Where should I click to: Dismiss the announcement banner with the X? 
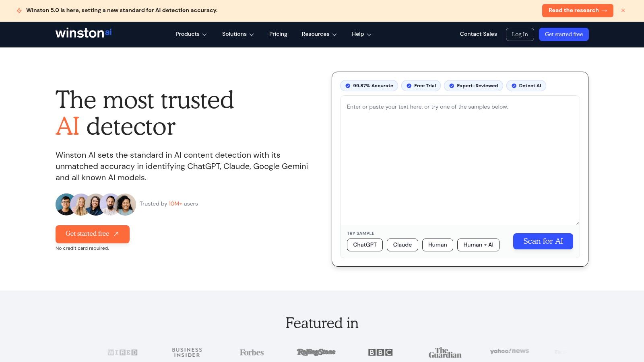(x=623, y=10)
